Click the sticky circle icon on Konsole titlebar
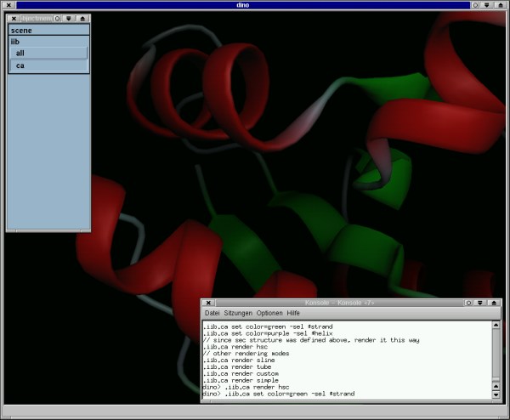Viewport: 510px width, 420px height. (x=468, y=303)
